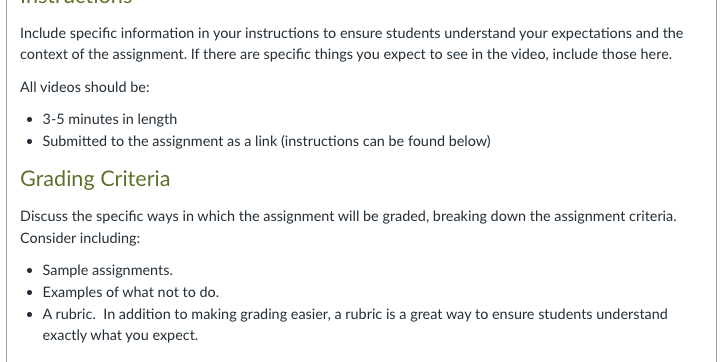
Task: Click the text "exactly what you expect."
Action: (120, 335)
